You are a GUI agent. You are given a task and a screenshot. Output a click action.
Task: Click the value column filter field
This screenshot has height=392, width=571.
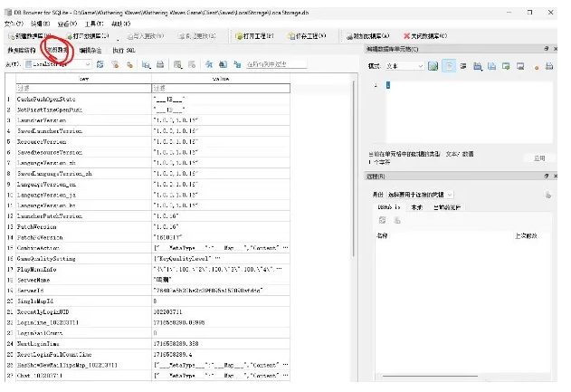pyautogui.click(x=221, y=88)
